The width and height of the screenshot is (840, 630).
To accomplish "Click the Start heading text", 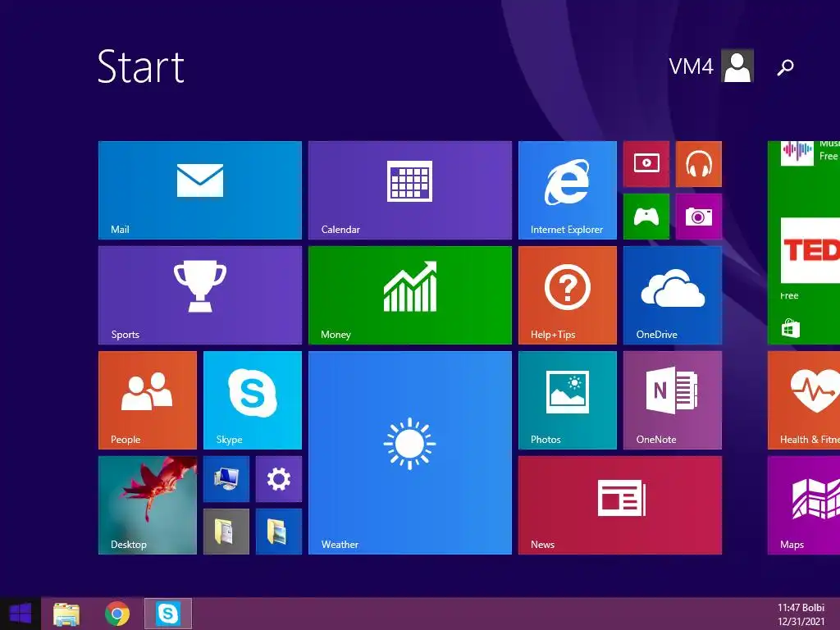I will point(141,66).
